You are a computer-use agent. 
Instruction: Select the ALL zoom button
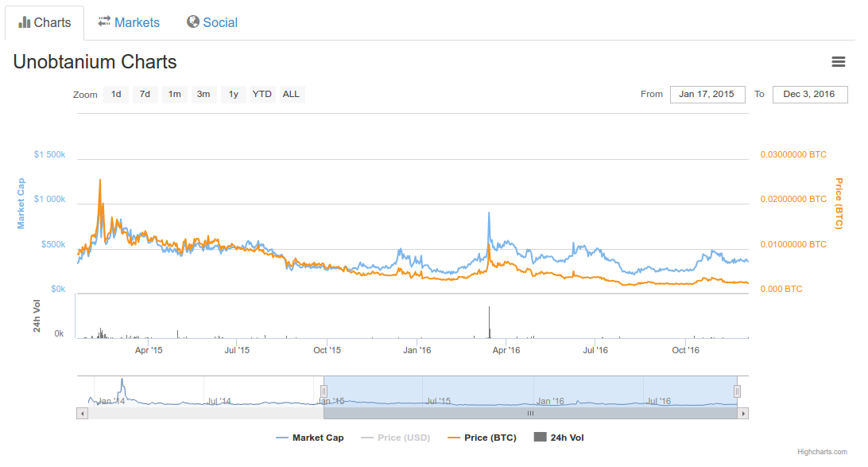click(291, 94)
